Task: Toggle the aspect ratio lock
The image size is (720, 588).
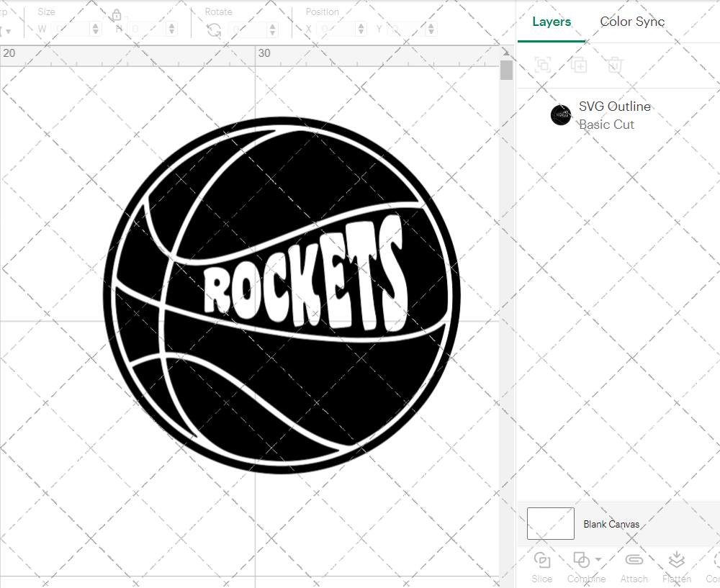Action: coord(117,16)
